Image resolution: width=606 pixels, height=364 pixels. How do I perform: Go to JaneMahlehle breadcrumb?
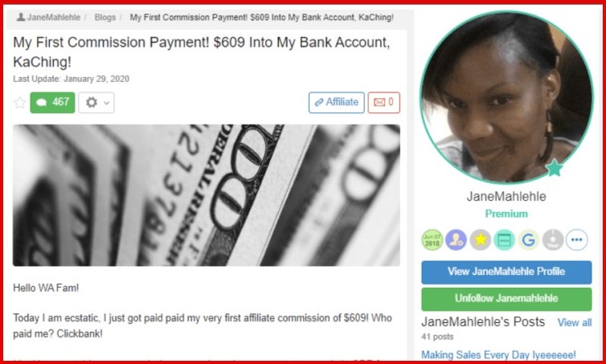(49, 18)
